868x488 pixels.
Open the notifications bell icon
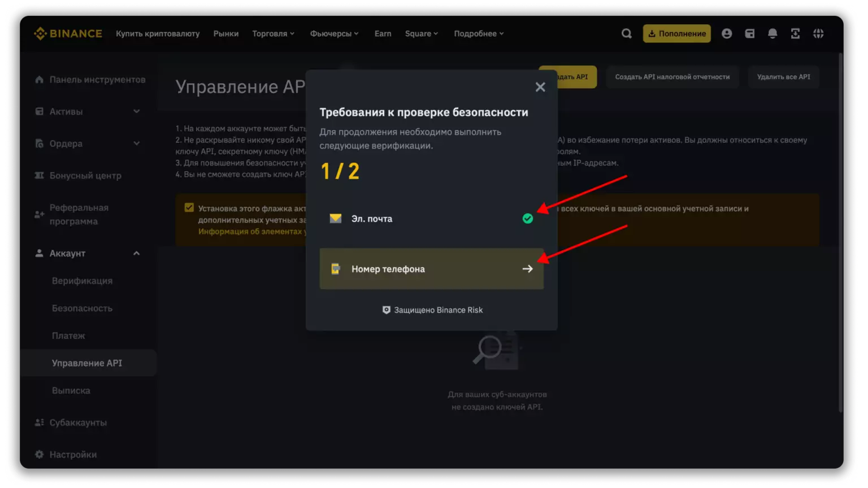point(772,34)
